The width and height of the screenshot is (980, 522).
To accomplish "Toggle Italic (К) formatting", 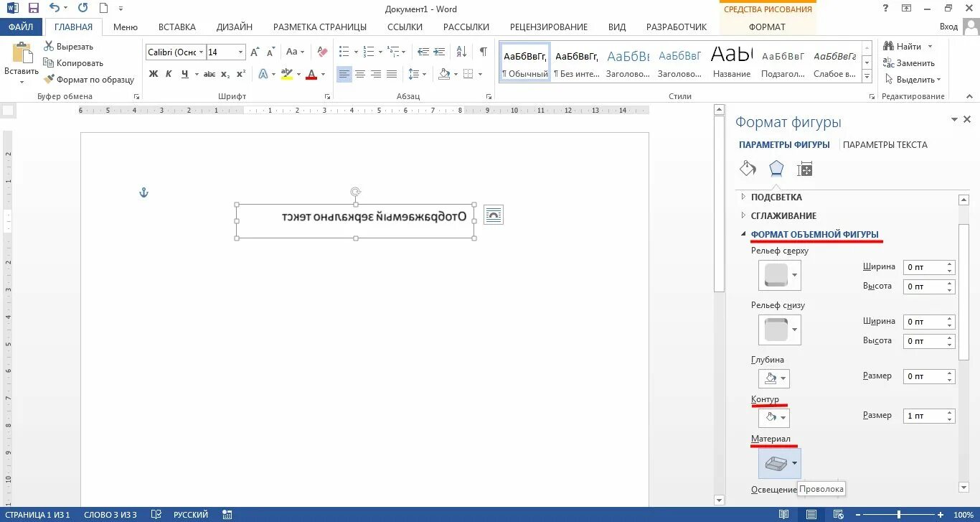I will [169, 74].
